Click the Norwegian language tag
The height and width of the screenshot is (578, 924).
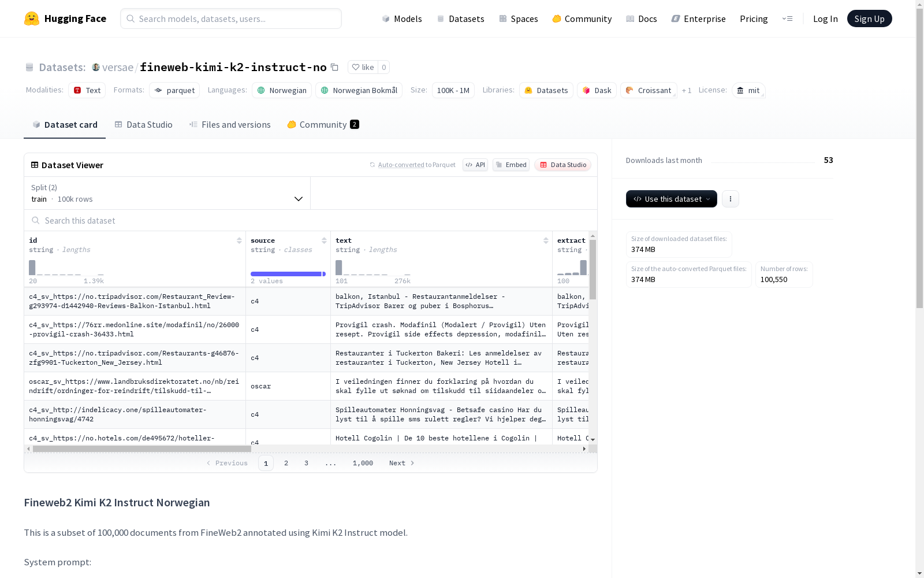pos(282,90)
